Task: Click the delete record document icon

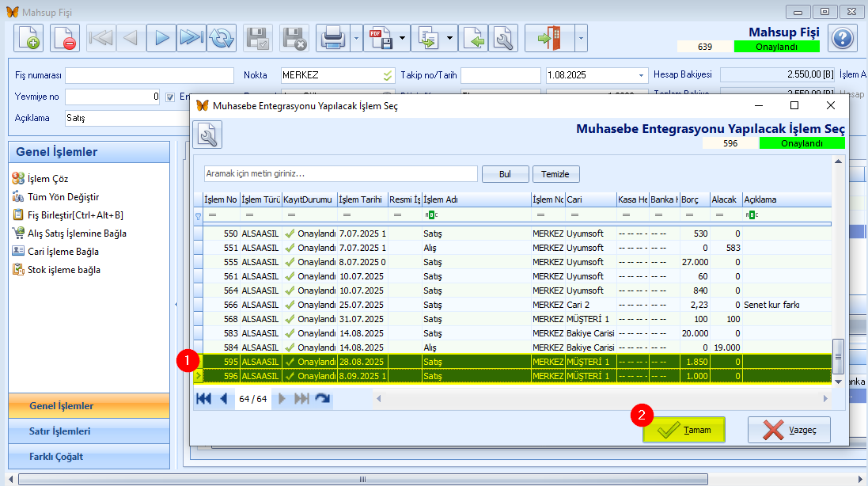Action: (x=65, y=38)
